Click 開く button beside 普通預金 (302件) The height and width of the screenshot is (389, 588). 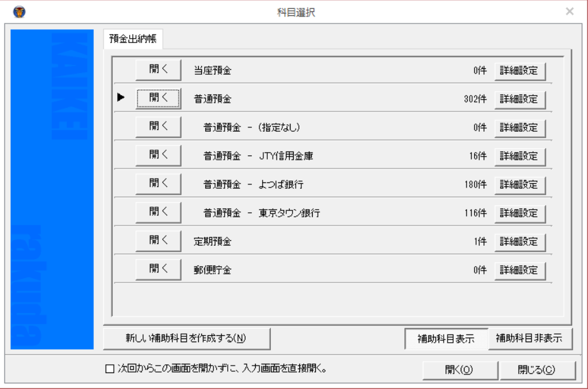pos(158,99)
